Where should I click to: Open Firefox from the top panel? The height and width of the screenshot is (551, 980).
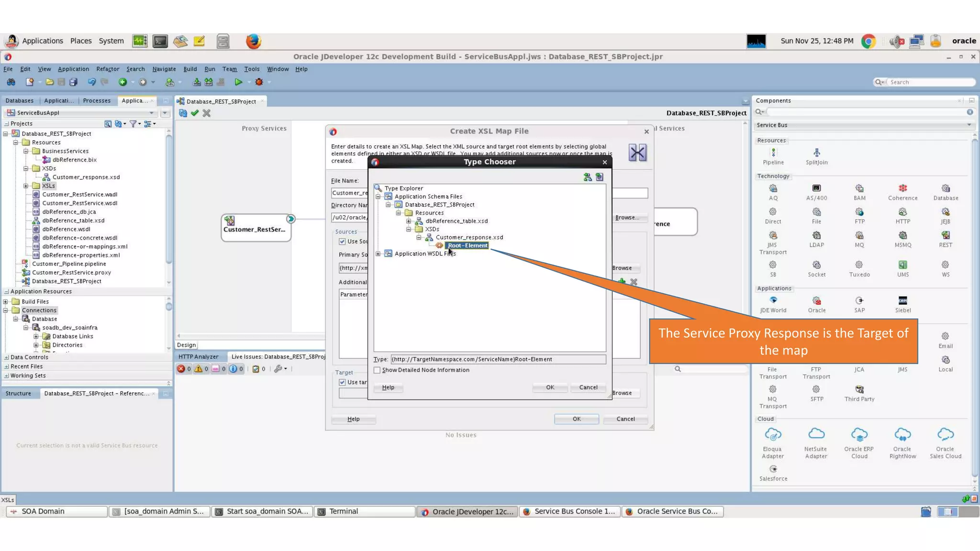pyautogui.click(x=253, y=41)
